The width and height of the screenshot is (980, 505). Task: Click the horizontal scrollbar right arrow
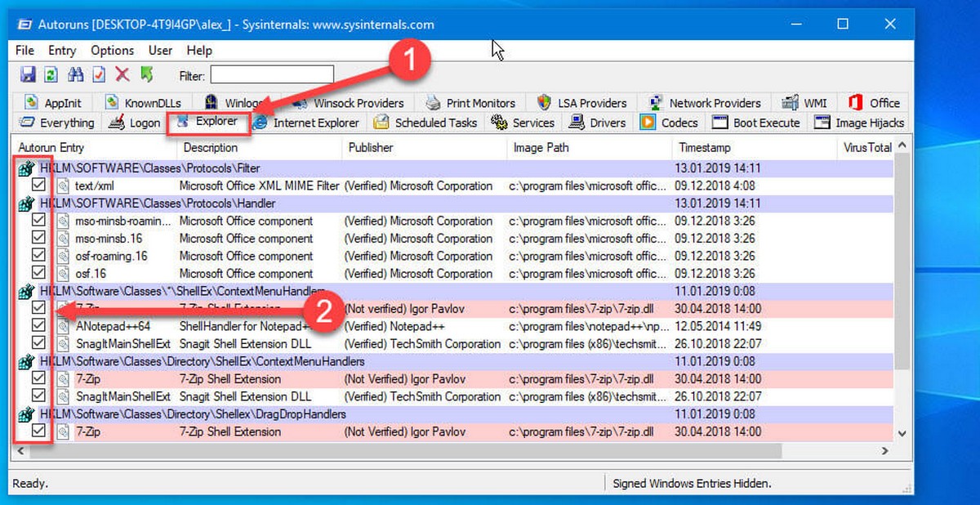click(885, 450)
